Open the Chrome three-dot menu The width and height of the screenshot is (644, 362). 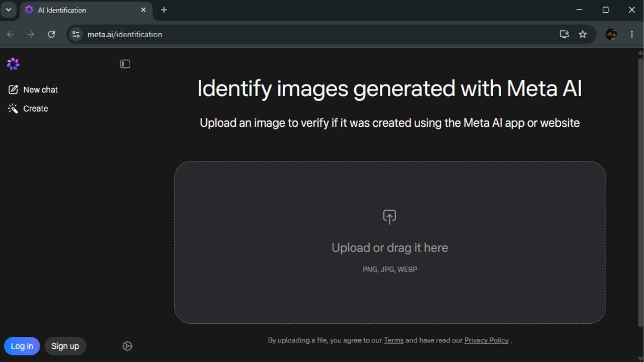tap(632, 34)
